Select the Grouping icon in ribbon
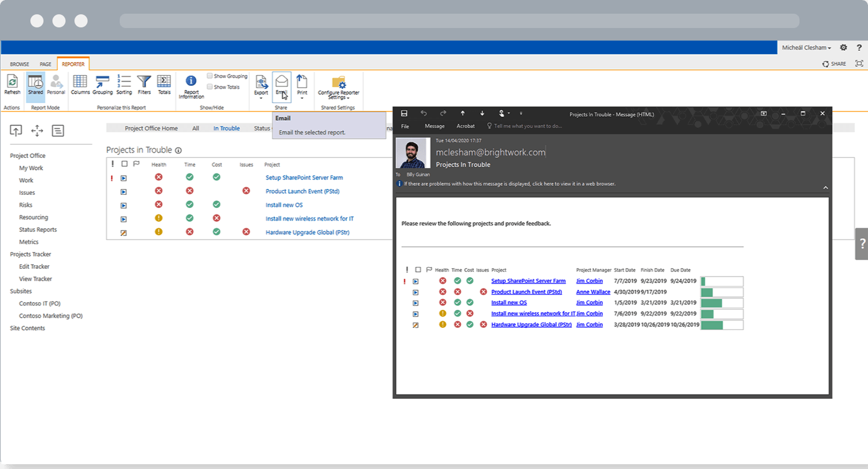The image size is (868, 469). click(x=102, y=84)
